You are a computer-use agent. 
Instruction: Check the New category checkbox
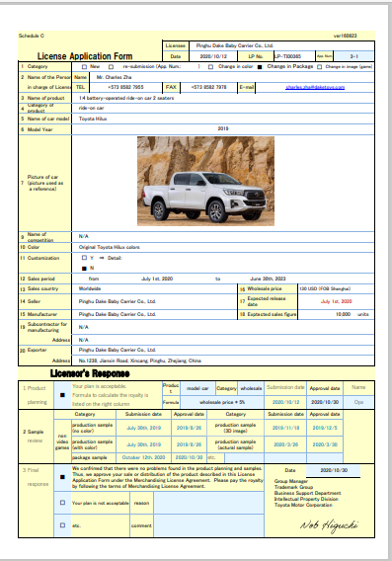pyautogui.click(x=84, y=67)
